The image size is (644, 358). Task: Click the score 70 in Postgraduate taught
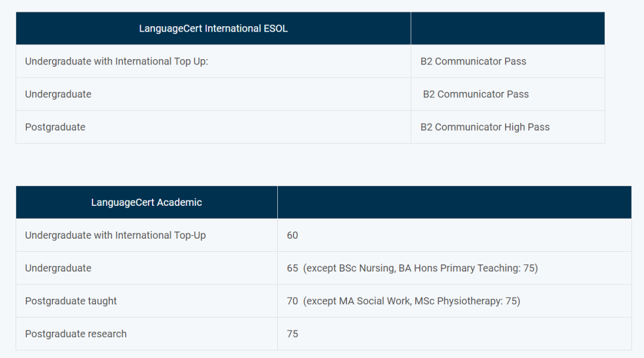(292, 301)
